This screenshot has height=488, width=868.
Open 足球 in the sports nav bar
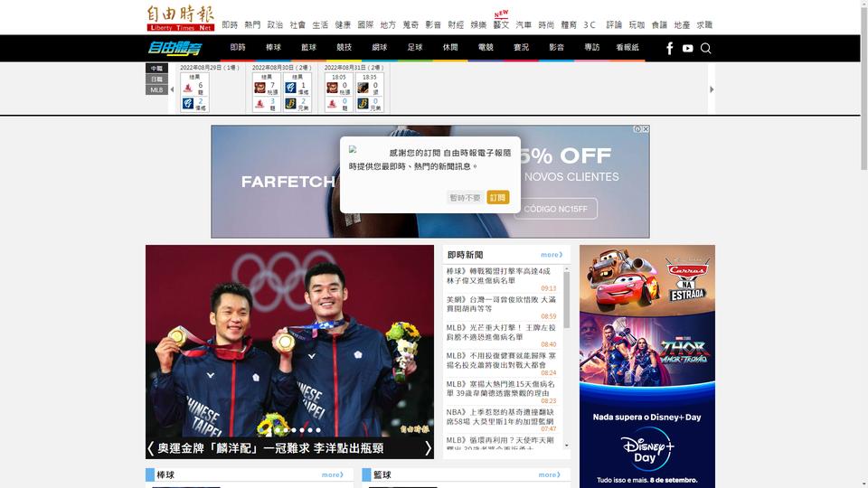415,48
